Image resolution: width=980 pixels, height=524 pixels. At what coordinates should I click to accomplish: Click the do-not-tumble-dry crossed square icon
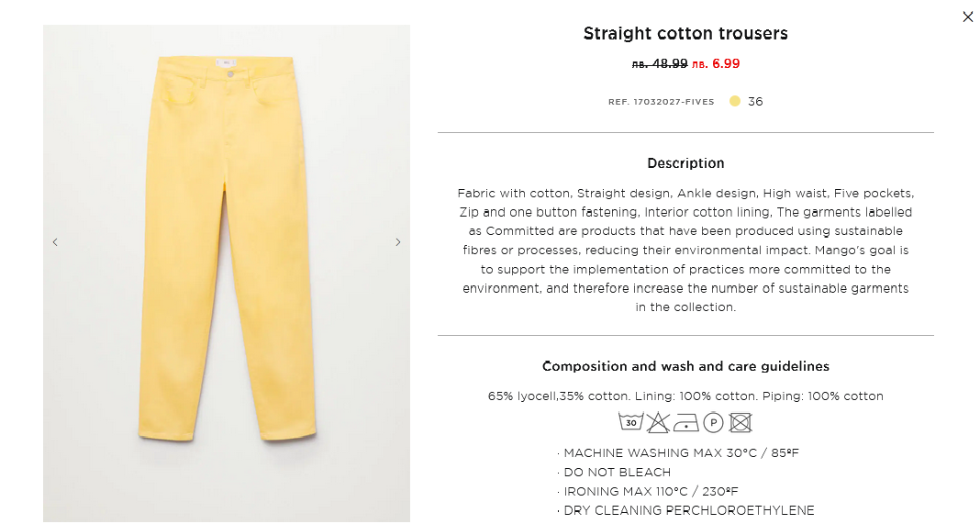pyautogui.click(x=741, y=422)
